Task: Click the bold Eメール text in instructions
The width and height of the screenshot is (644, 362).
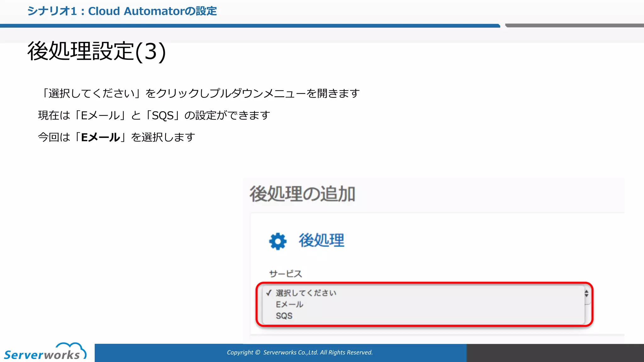Action: pyautogui.click(x=100, y=137)
